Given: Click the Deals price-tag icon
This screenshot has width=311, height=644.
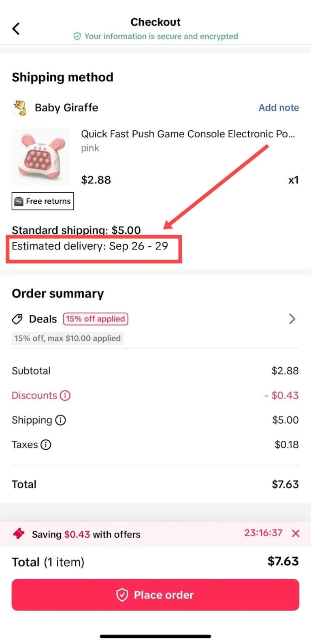Looking at the screenshot, I should [x=17, y=319].
